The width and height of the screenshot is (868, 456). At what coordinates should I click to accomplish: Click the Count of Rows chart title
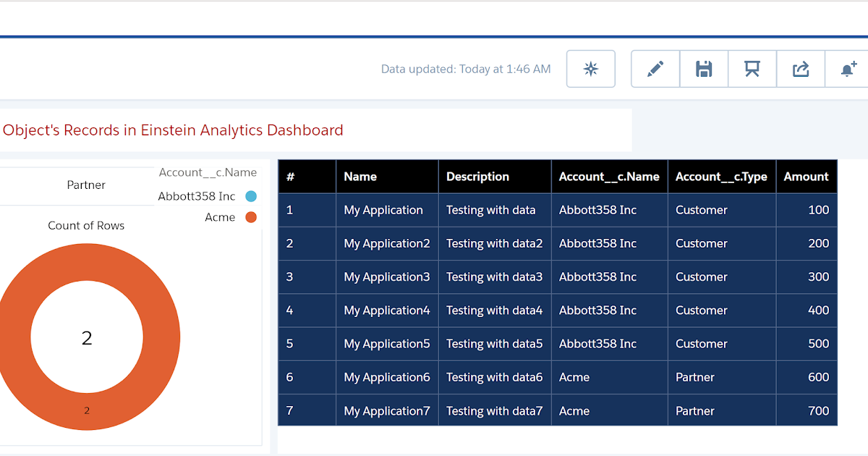tap(86, 225)
